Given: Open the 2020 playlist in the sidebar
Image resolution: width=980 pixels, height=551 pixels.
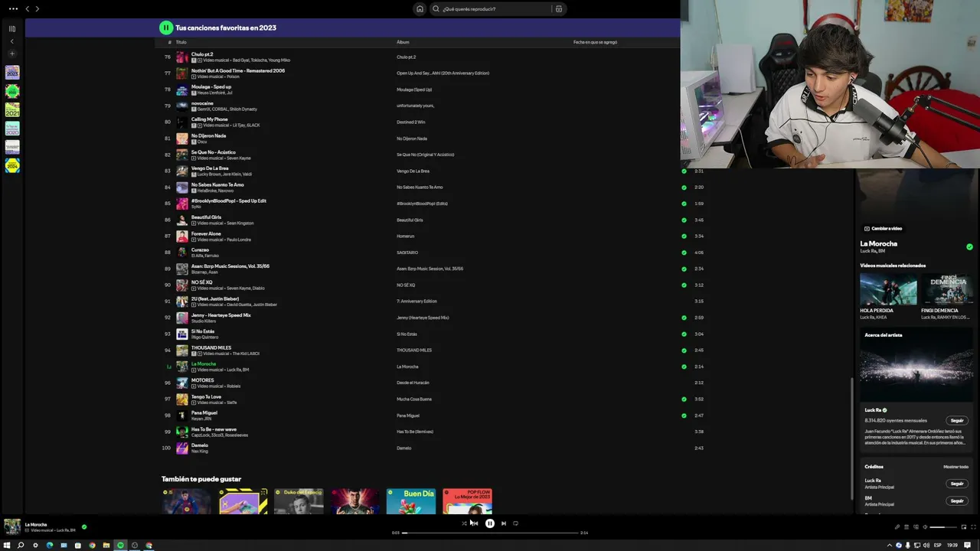Looking at the screenshot, I should coord(12,129).
